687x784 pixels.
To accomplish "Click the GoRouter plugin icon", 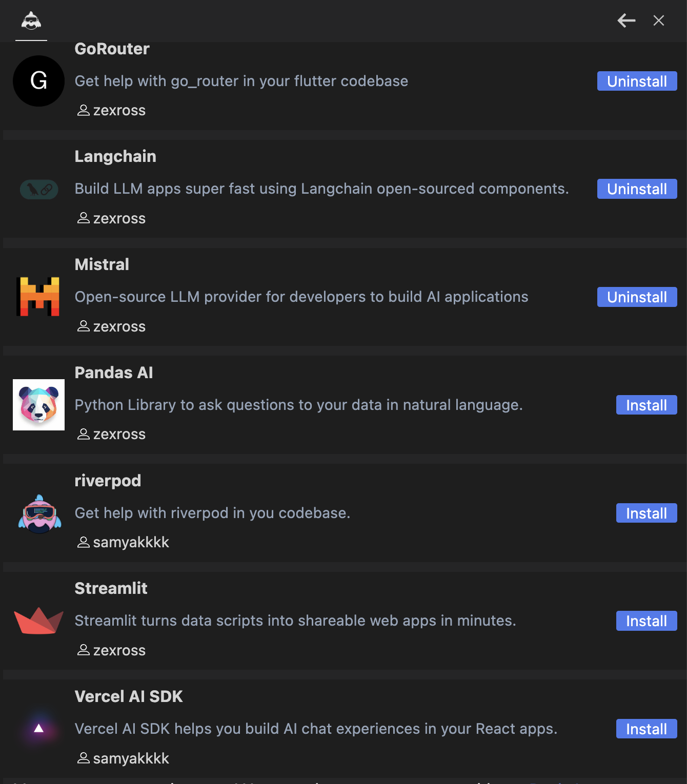I will (38, 81).
